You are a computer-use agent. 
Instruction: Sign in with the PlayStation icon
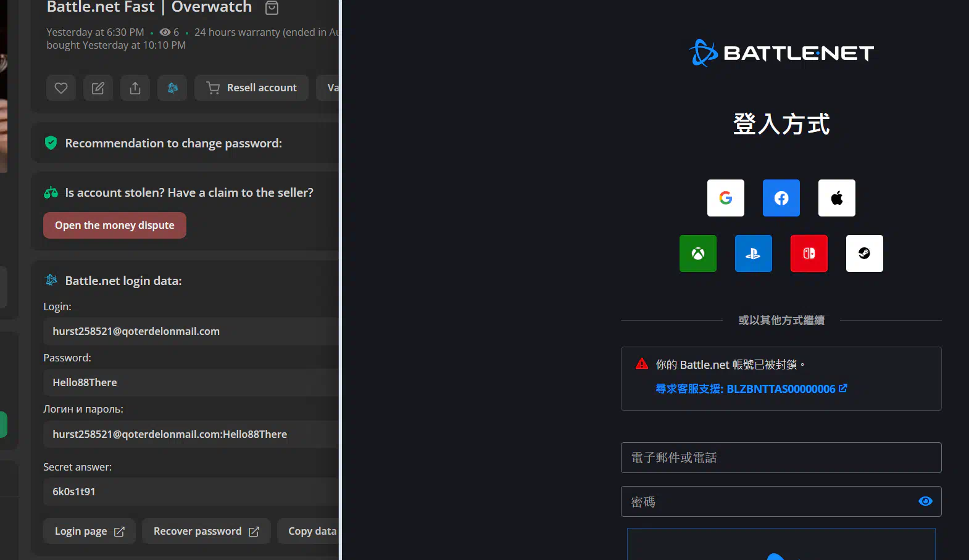754,253
